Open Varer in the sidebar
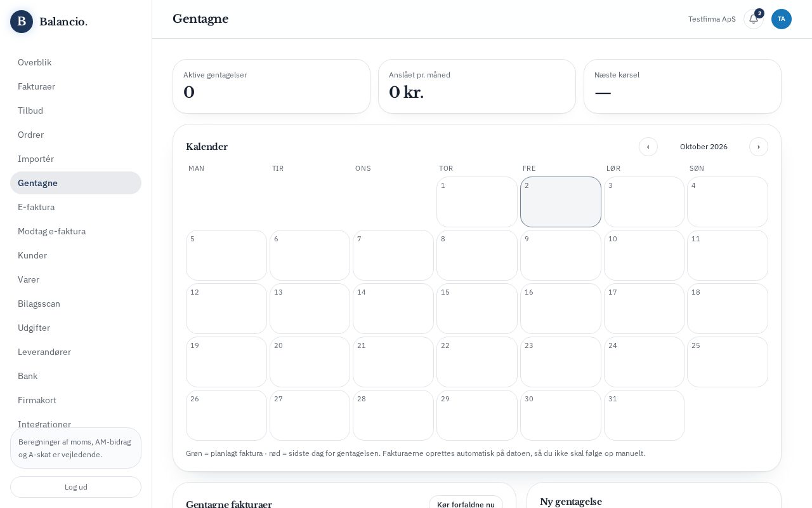Screen dimensions: 812x508 pos(75,279)
